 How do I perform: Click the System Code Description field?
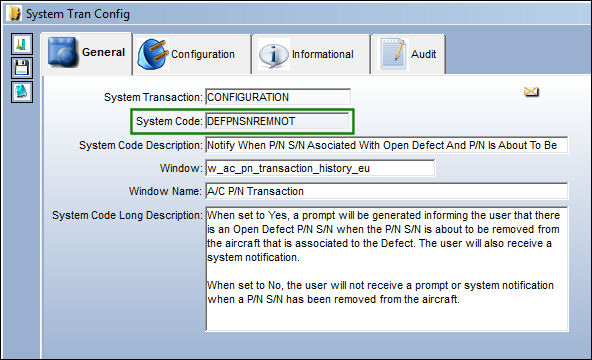click(387, 145)
